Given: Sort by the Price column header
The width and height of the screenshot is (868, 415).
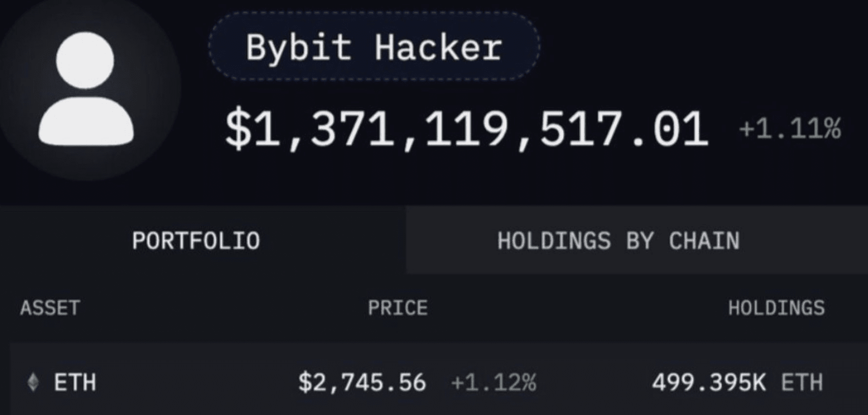Looking at the screenshot, I should click(x=397, y=308).
